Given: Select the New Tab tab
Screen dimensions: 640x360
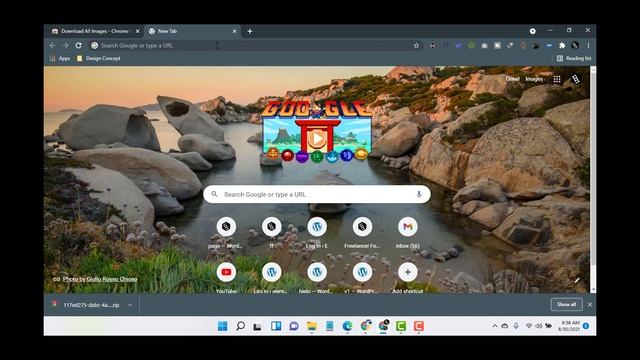Looking at the screenshot, I should [x=192, y=31].
